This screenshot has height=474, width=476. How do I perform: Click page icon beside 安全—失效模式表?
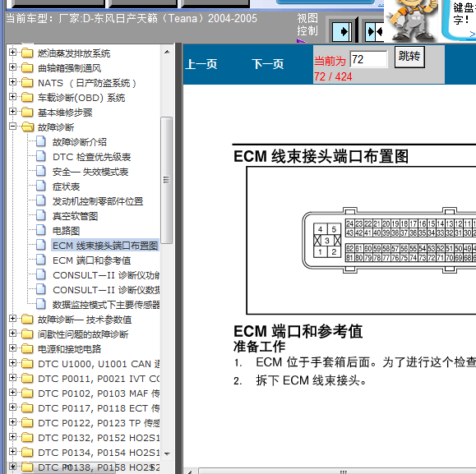point(41,172)
